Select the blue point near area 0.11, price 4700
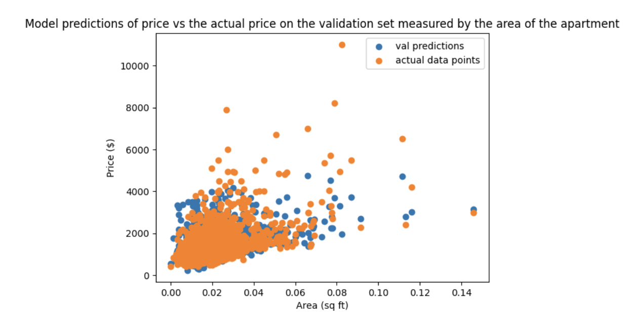 pyautogui.click(x=402, y=177)
